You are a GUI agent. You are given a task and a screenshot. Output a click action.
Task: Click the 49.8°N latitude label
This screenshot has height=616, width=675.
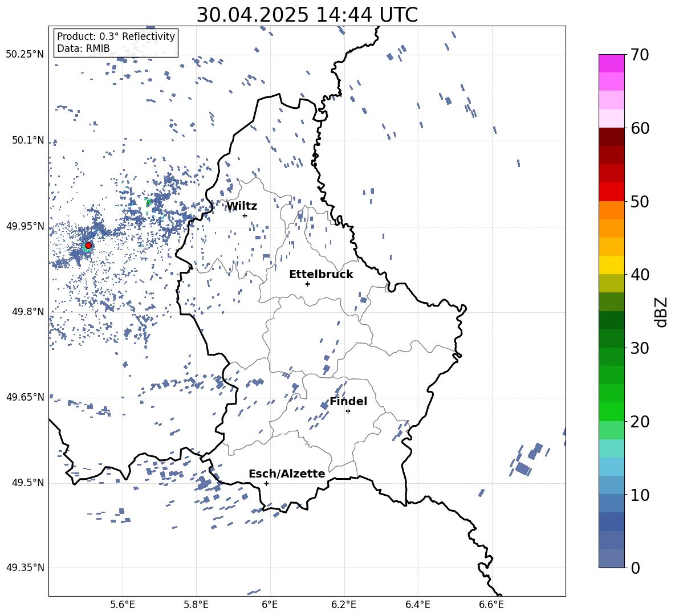(x=27, y=312)
